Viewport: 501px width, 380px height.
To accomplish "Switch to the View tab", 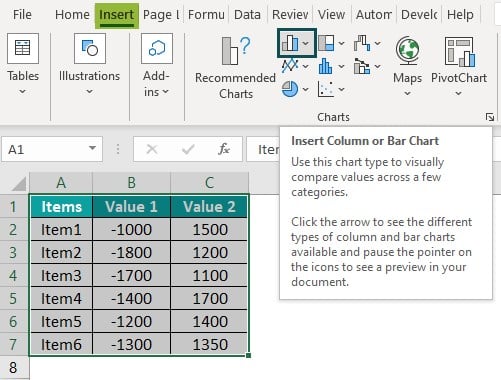I will coord(331,15).
